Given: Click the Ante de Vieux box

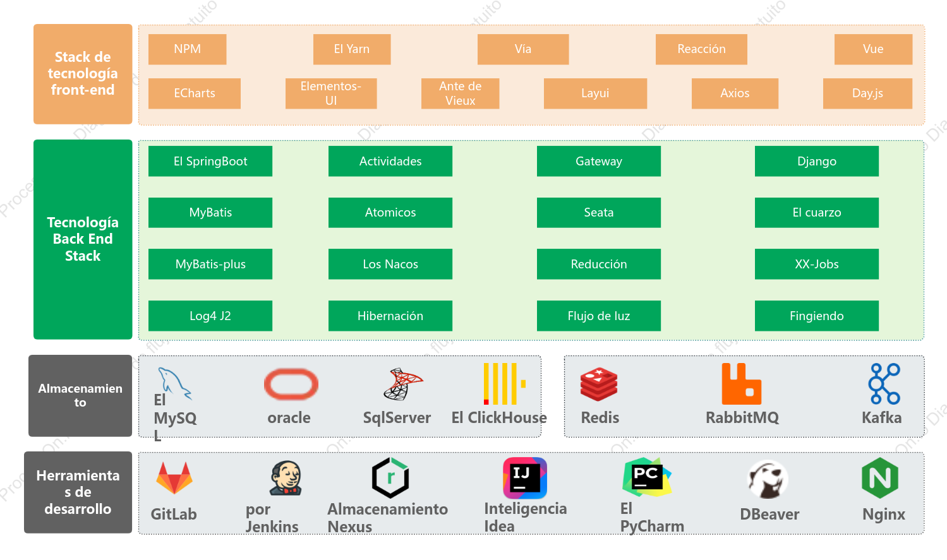Looking at the screenshot, I should 461,93.
